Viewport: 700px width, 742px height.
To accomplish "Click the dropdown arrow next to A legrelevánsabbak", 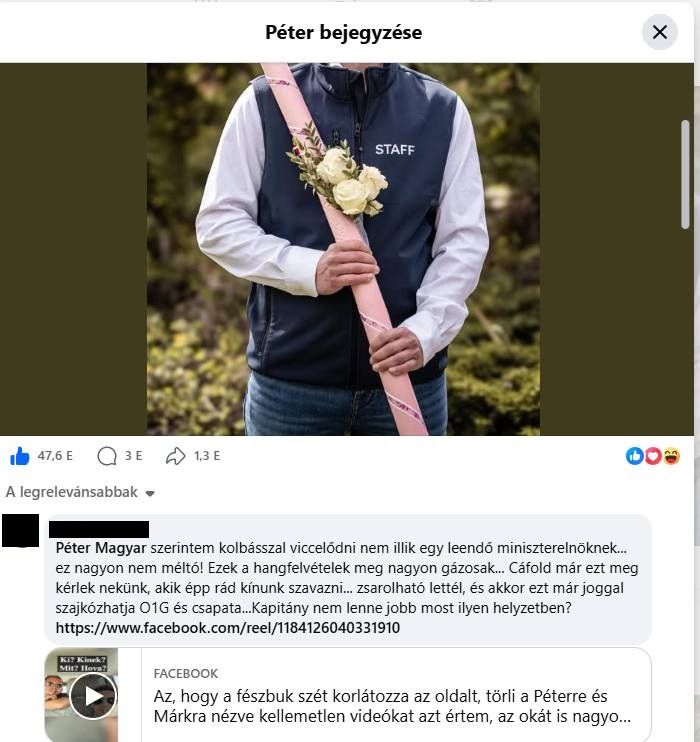I will pyautogui.click(x=150, y=494).
